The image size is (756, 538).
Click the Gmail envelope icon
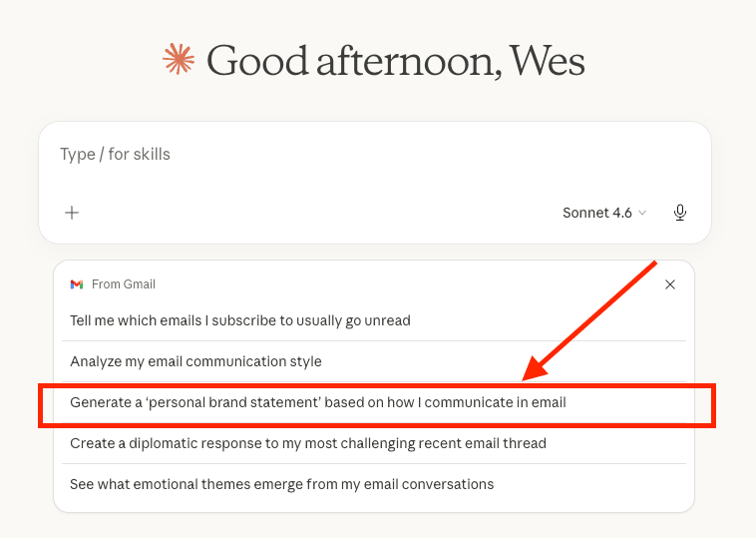click(x=77, y=284)
